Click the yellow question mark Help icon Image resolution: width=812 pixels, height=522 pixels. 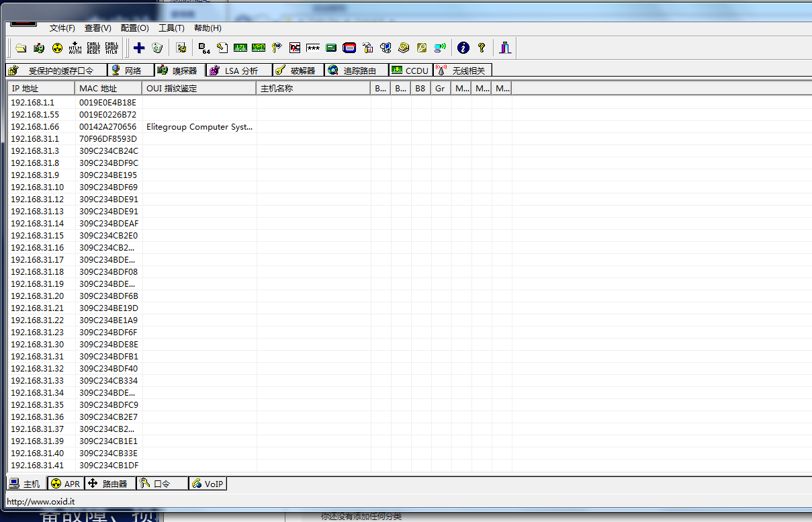point(481,48)
